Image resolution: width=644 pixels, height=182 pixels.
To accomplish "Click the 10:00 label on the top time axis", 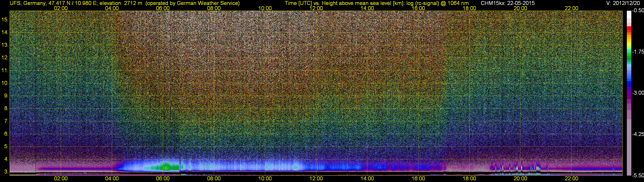I will (x=265, y=8).
